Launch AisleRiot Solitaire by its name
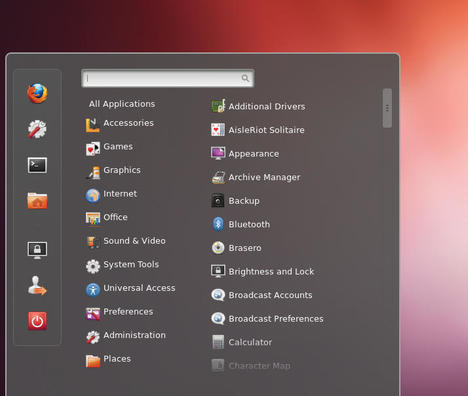Image resolution: width=468 pixels, height=396 pixels. [x=266, y=130]
